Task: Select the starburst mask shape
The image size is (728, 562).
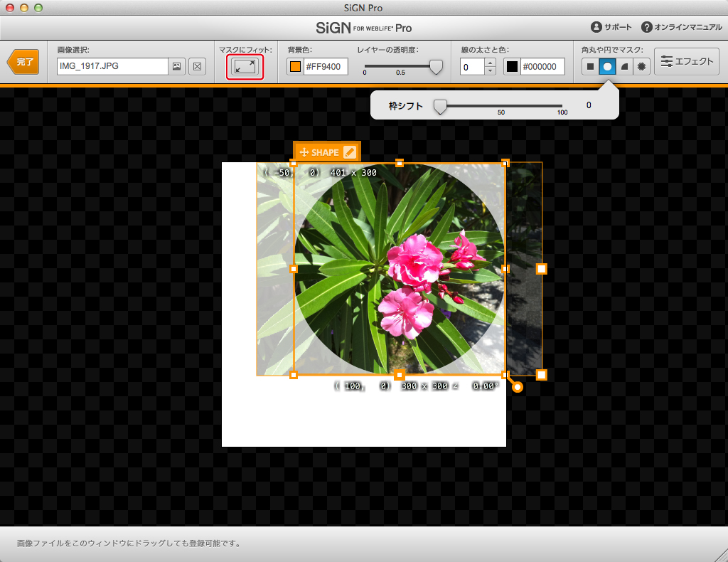Action: point(641,66)
